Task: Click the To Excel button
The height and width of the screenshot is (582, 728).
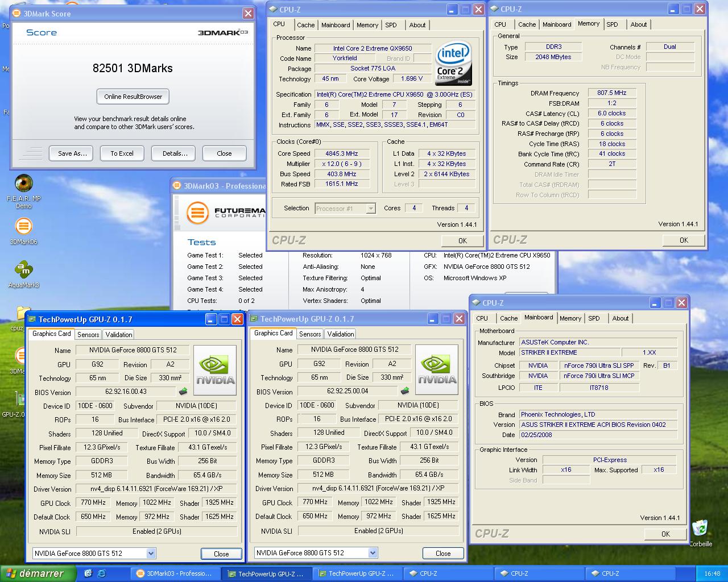Action: (x=122, y=153)
